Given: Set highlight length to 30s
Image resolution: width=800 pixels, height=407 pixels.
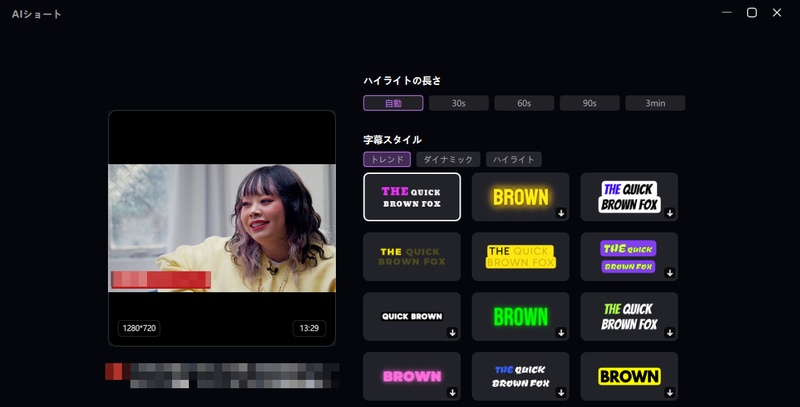Looking at the screenshot, I should 459,103.
